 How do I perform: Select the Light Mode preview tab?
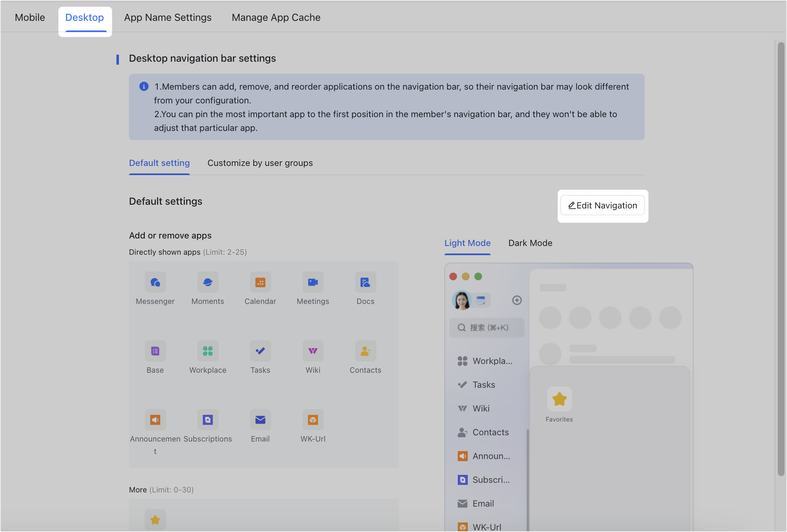click(x=467, y=243)
